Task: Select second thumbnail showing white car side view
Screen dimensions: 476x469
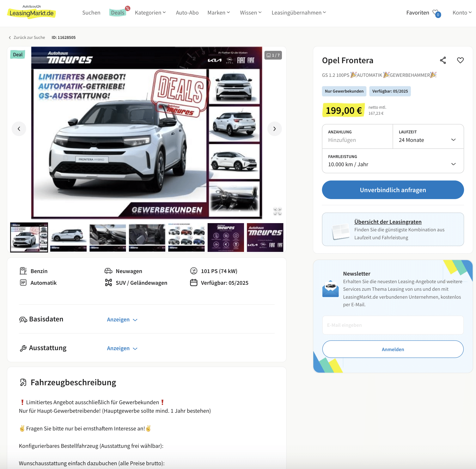Action: click(68, 237)
